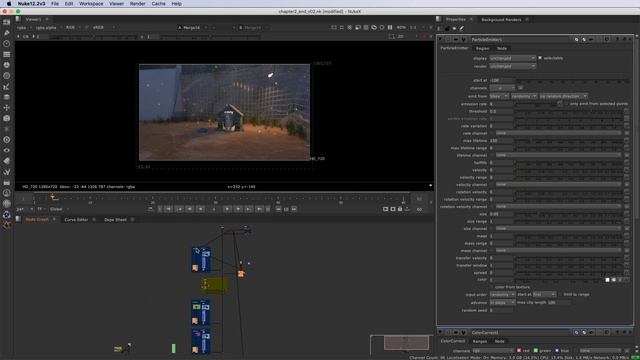Open the display dropdown in ParticleEmitter
Viewport: 640px width, 360px height.
pyautogui.click(x=512, y=58)
